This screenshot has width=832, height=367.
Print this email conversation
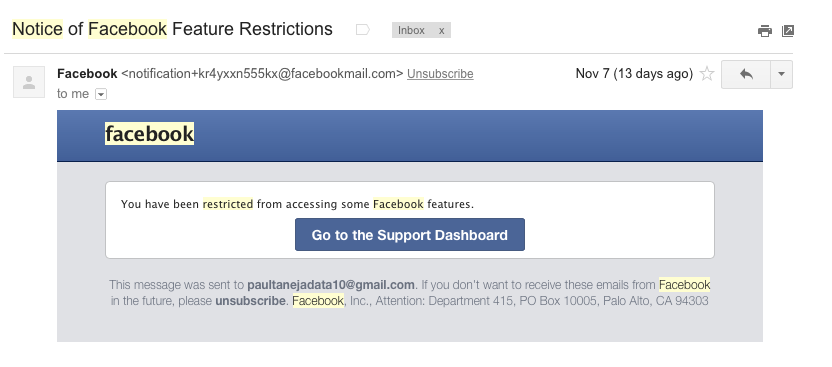point(765,31)
